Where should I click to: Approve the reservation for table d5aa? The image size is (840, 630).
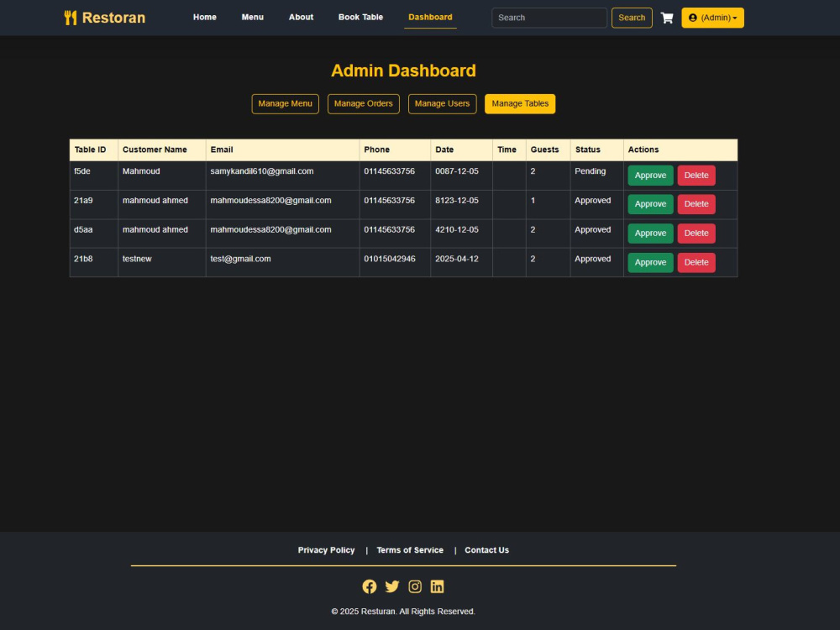tap(650, 234)
